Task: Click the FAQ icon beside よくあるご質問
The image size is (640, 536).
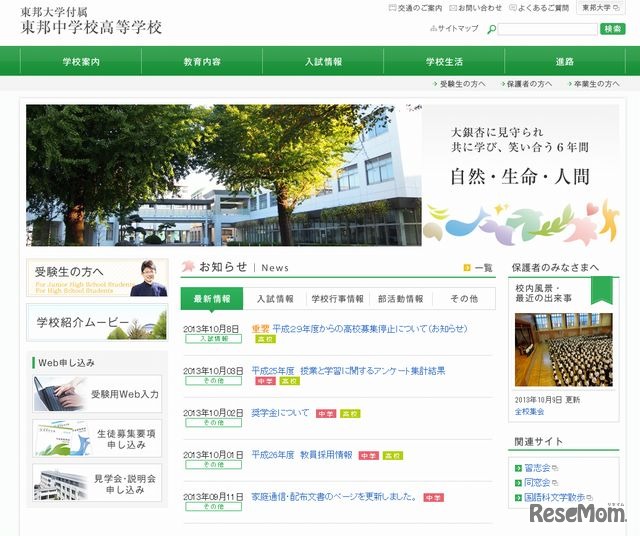Action: pyautogui.click(x=513, y=8)
